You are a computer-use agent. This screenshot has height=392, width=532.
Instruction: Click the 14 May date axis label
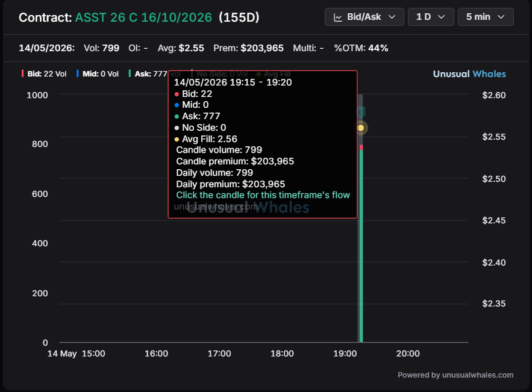click(x=62, y=353)
